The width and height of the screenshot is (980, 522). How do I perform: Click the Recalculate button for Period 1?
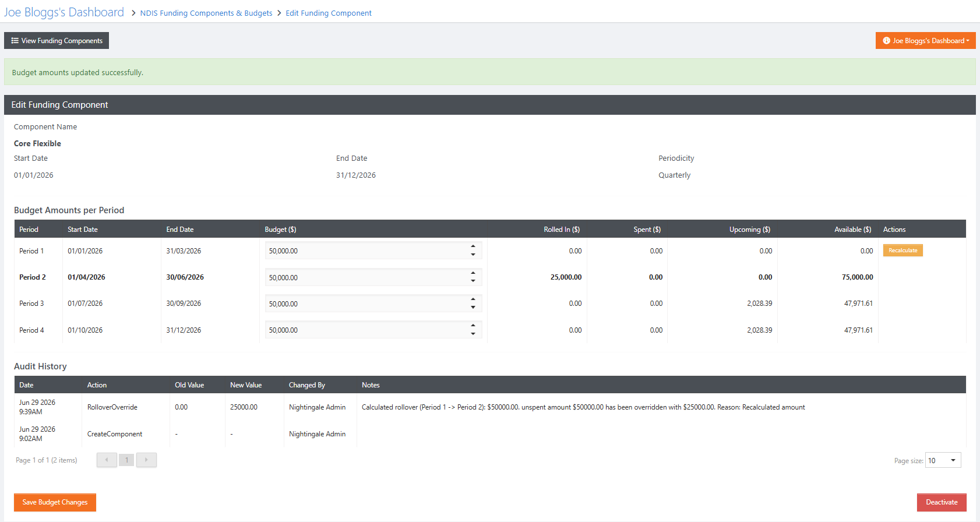tap(903, 251)
